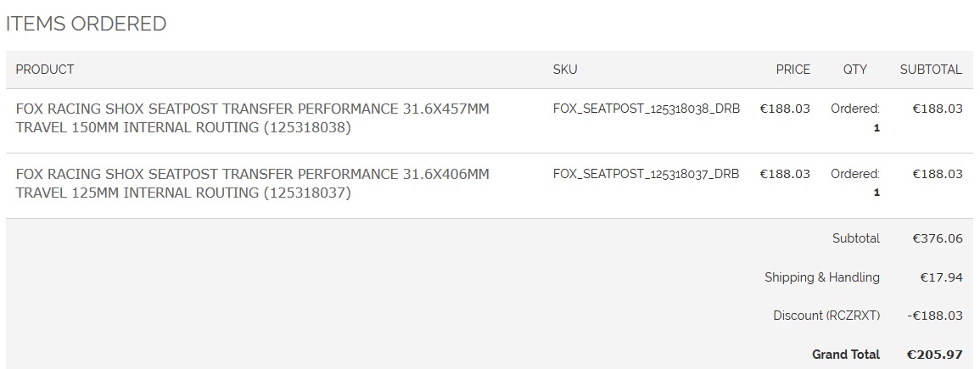This screenshot has height=369, width=980.
Task: Select the 31.6X457MM seatpost product name
Action: (252, 118)
